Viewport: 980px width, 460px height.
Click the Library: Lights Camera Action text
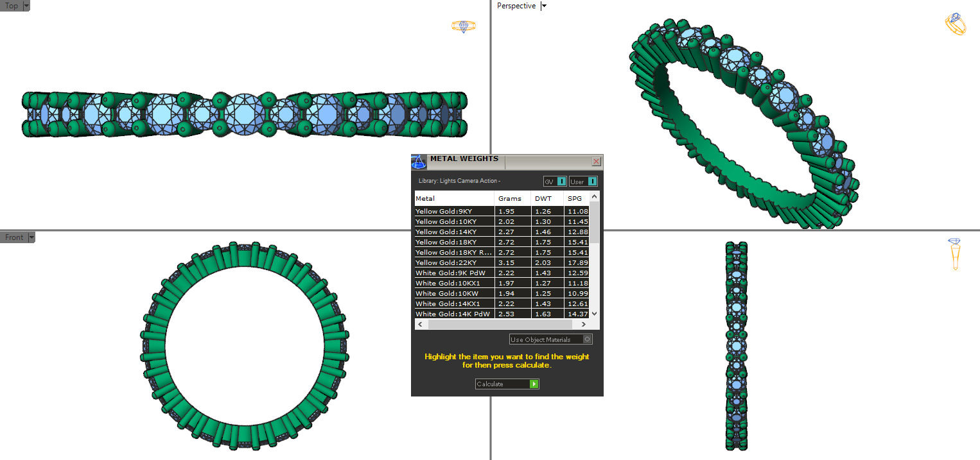click(x=459, y=181)
